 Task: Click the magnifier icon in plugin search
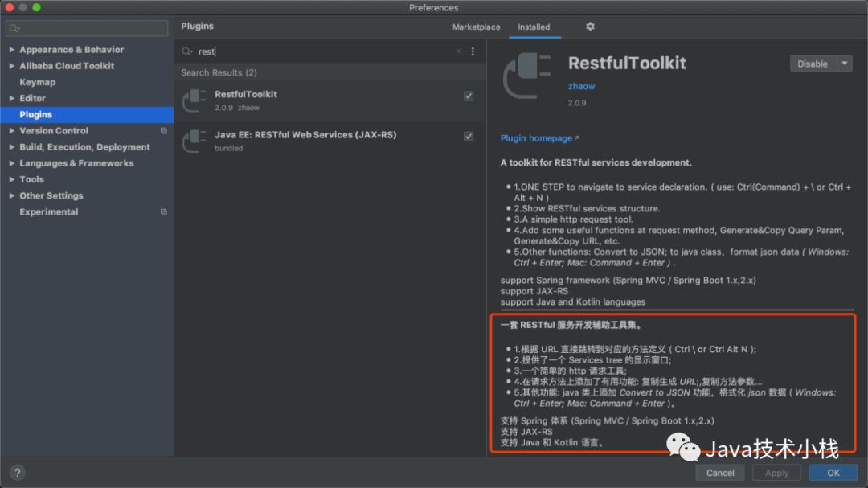[x=187, y=51]
